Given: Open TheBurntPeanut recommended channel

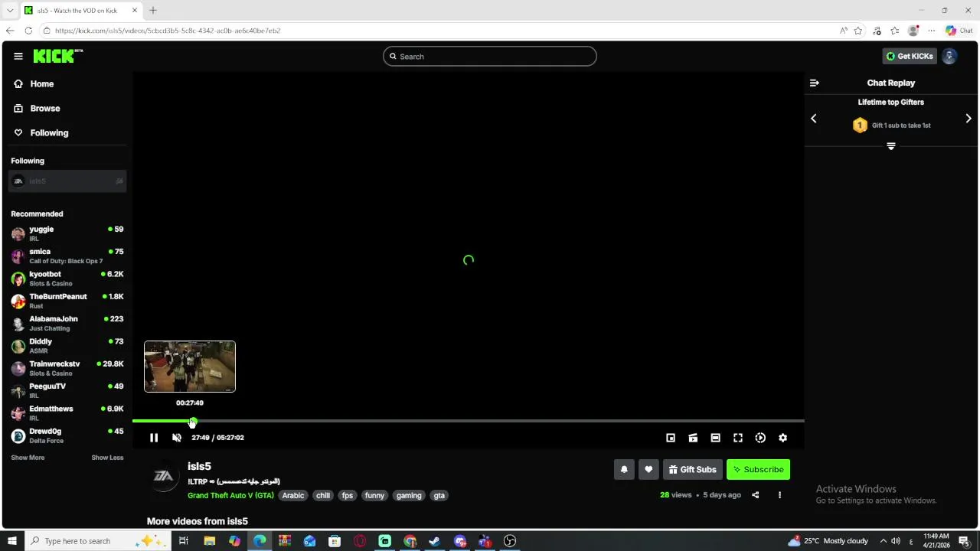Looking at the screenshot, I should pos(67,301).
